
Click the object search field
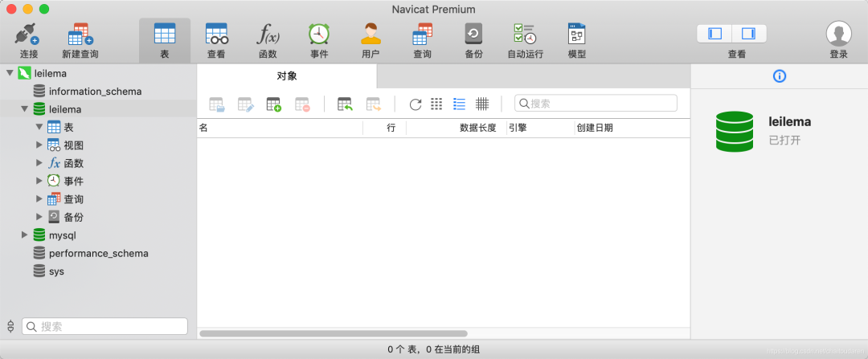tap(596, 104)
